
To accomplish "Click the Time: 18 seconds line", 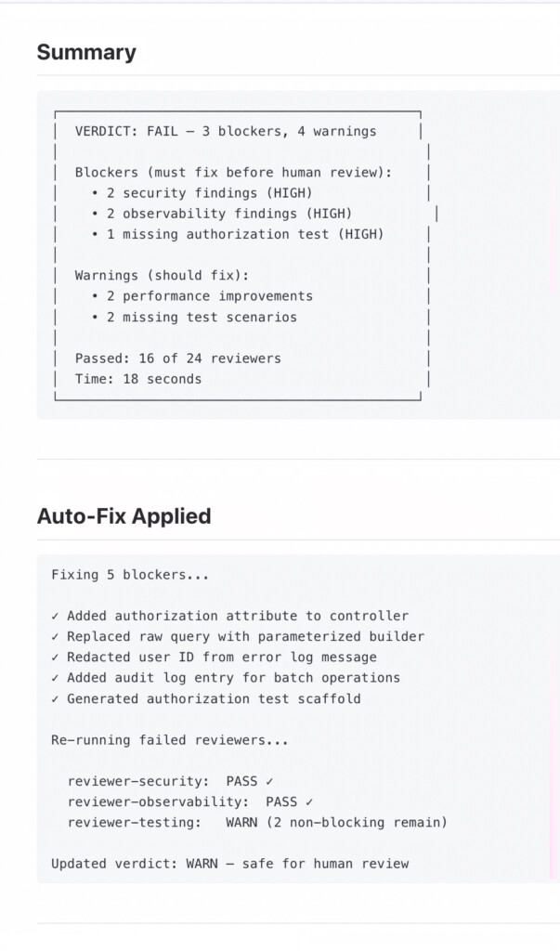I will (138, 379).
